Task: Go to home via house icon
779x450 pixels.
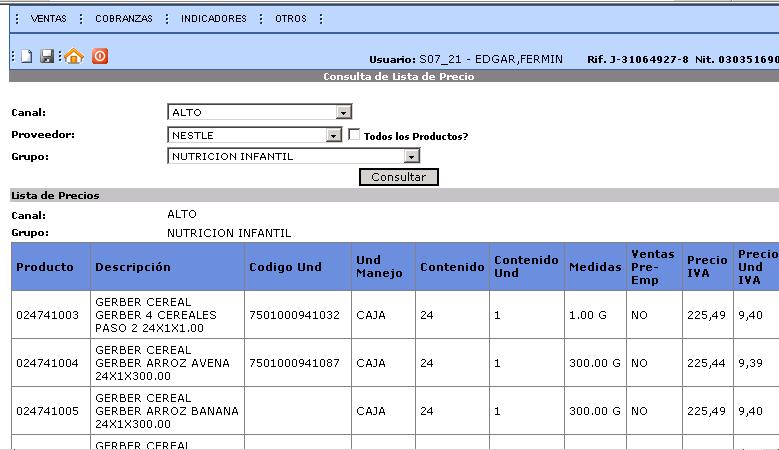Action: (x=74, y=56)
